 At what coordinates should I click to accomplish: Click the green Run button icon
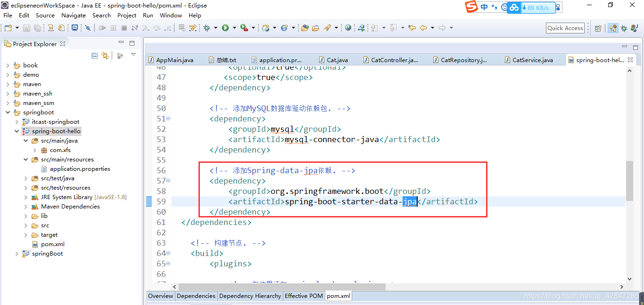(225, 28)
